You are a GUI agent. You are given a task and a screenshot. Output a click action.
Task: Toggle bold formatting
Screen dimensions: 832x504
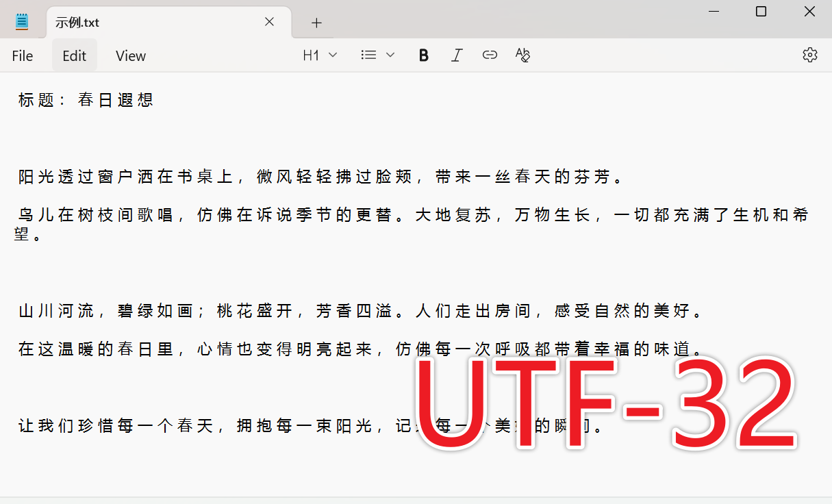423,55
